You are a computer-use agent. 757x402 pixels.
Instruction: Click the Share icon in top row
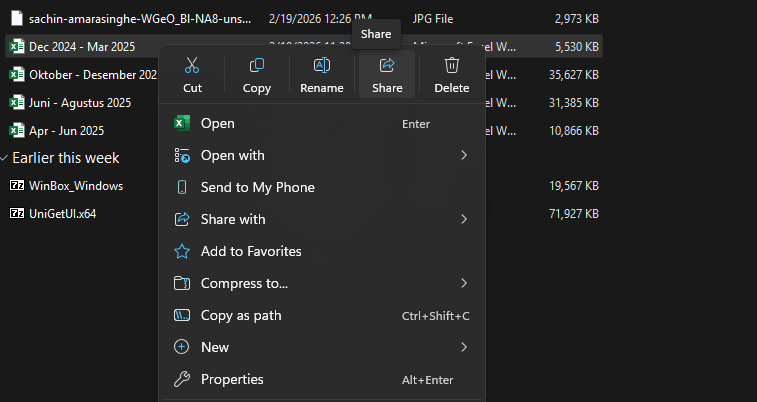387,66
